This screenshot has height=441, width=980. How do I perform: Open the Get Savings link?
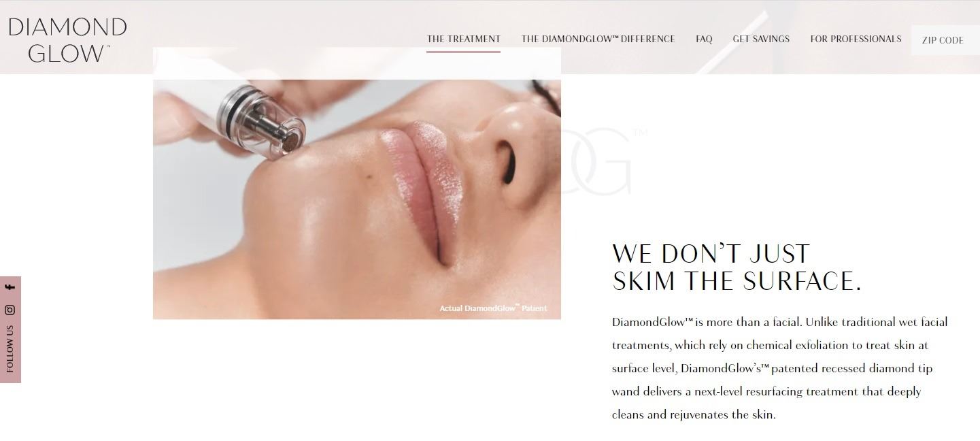click(x=761, y=39)
